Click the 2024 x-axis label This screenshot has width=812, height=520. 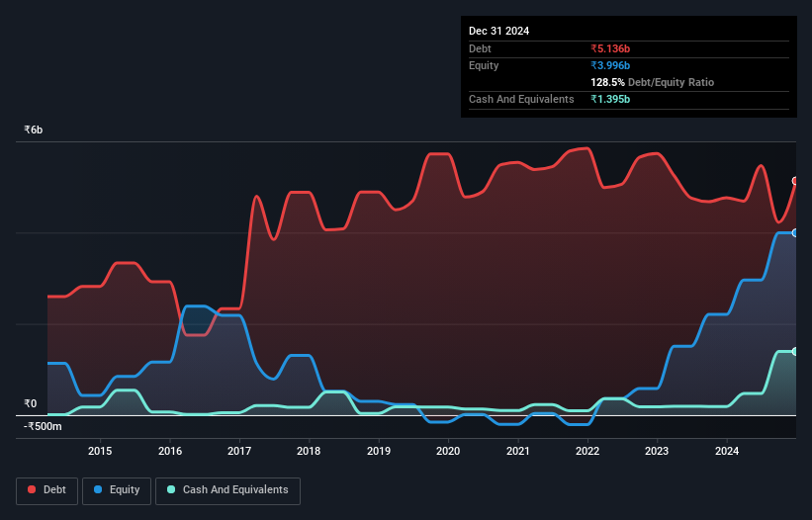pos(727,451)
